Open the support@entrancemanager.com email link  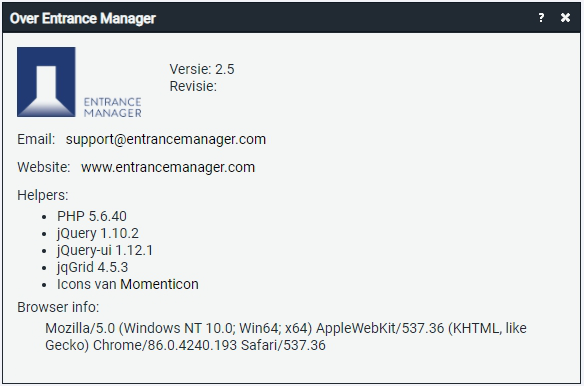[166, 139]
